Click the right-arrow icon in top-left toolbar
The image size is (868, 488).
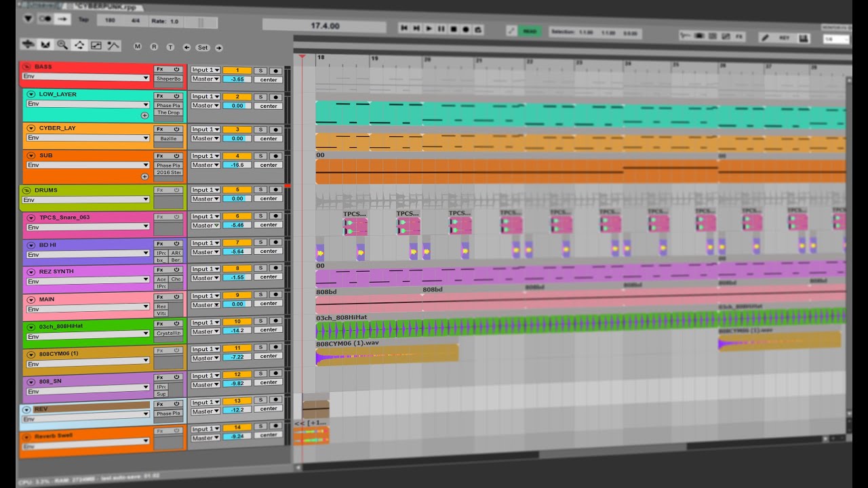(62, 19)
